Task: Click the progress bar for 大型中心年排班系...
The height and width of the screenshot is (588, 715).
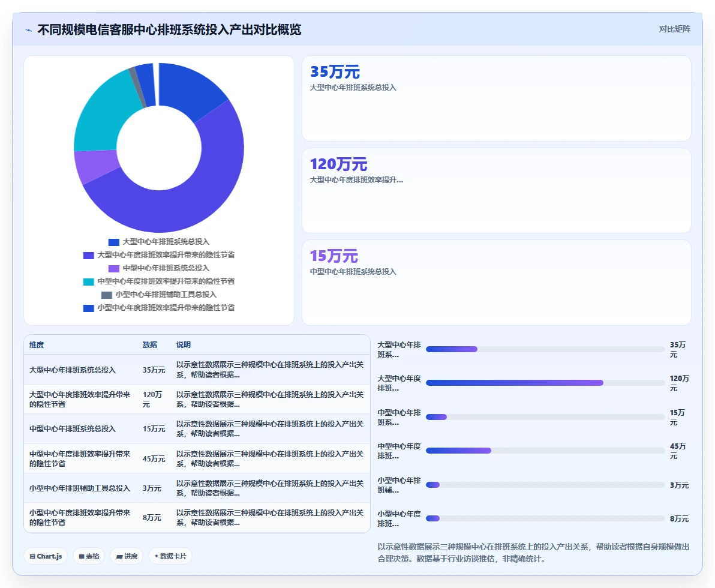Action: (545, 349)
